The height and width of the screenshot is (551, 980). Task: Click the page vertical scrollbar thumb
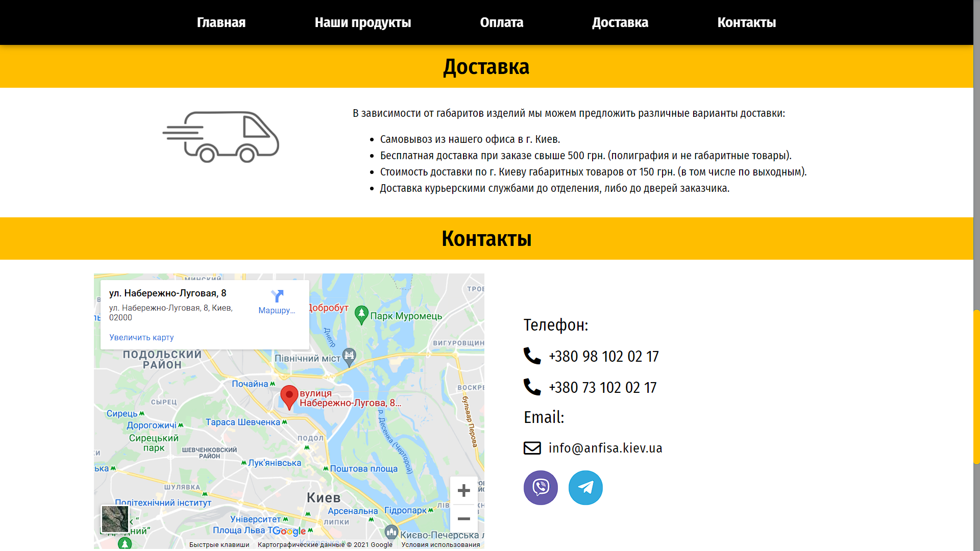click(976, 387)
